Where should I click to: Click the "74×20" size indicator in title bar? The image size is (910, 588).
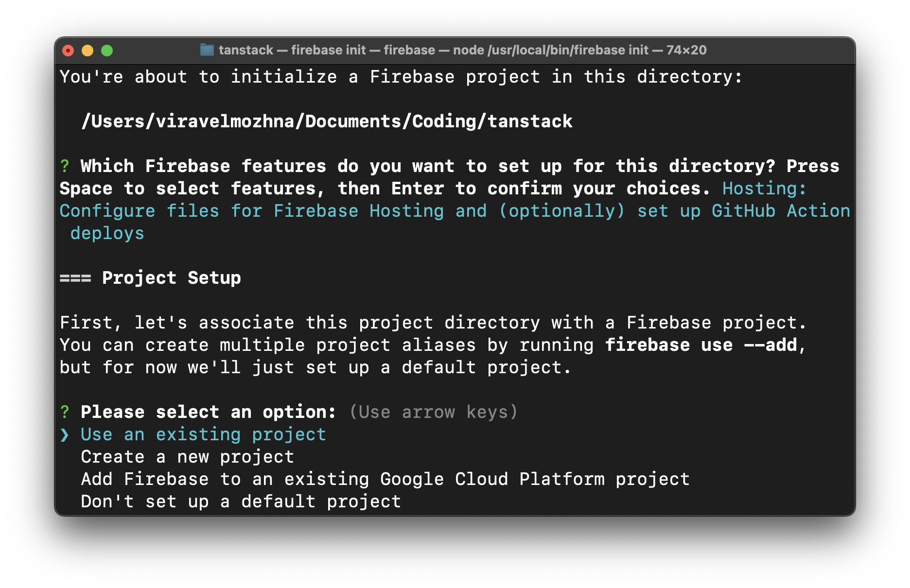pos(687,50)
